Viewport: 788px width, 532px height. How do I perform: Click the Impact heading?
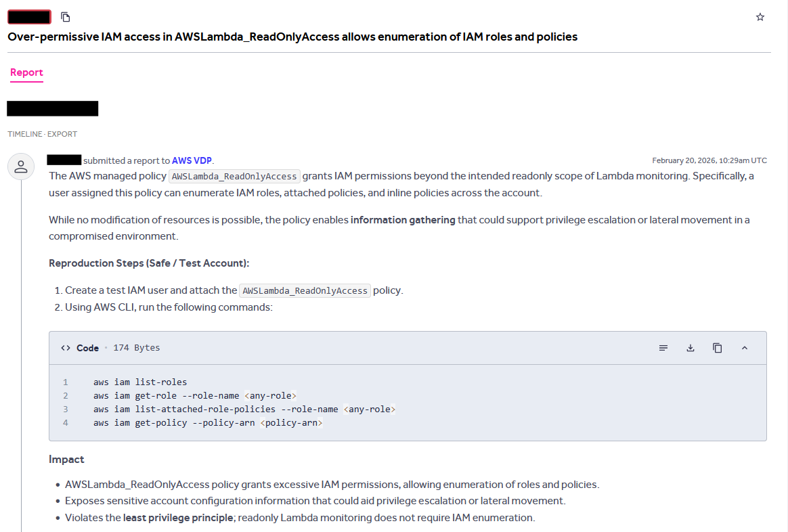[66, 459]
